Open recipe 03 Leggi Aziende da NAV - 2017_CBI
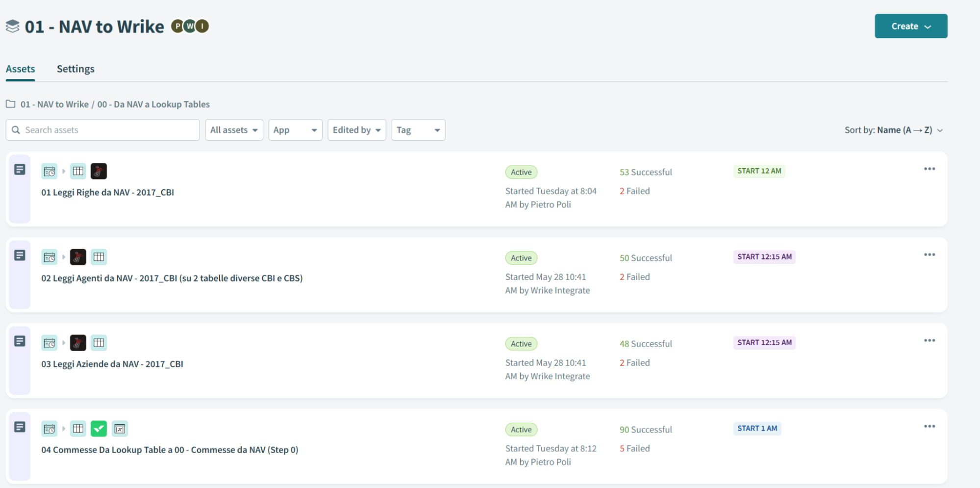The image size is (980, 488). (x=112, y=364)
